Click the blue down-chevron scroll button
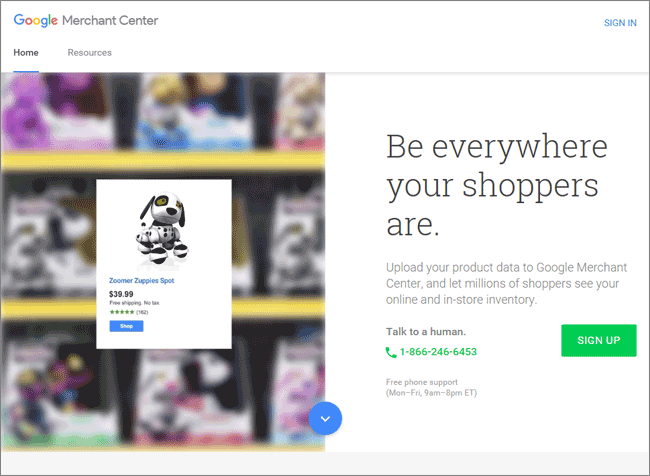 (x=325, y=418)
